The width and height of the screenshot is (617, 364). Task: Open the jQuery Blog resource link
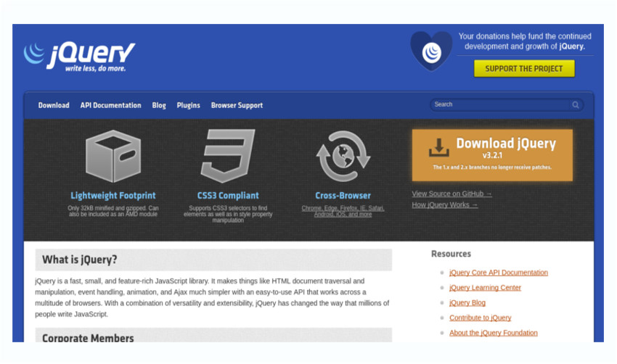[x=467, y=302]
